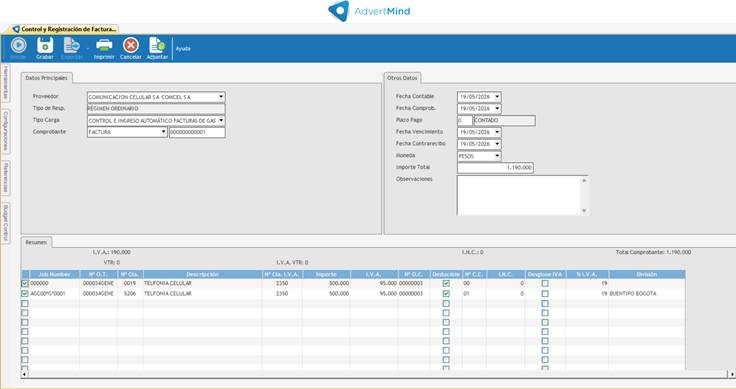Open Fecha Vencimiento date picker
Viewport: 736px width, 389px height.
[x=497, y=132]
